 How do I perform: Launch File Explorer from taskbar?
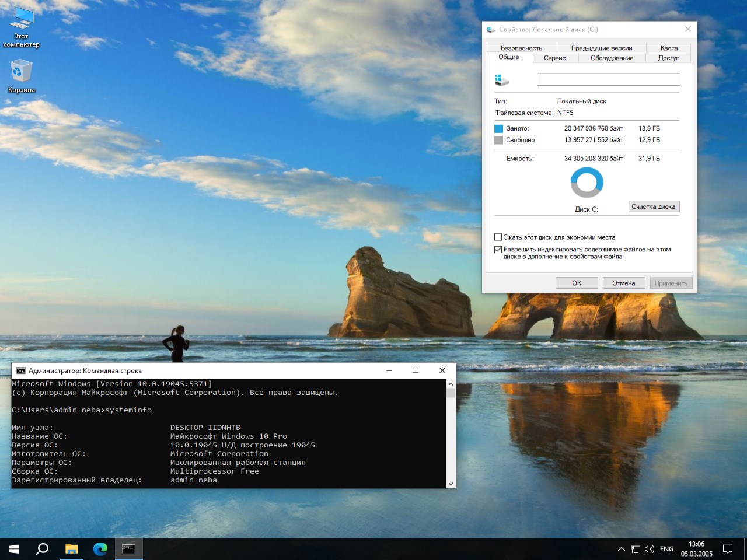[x=71, y=549]
